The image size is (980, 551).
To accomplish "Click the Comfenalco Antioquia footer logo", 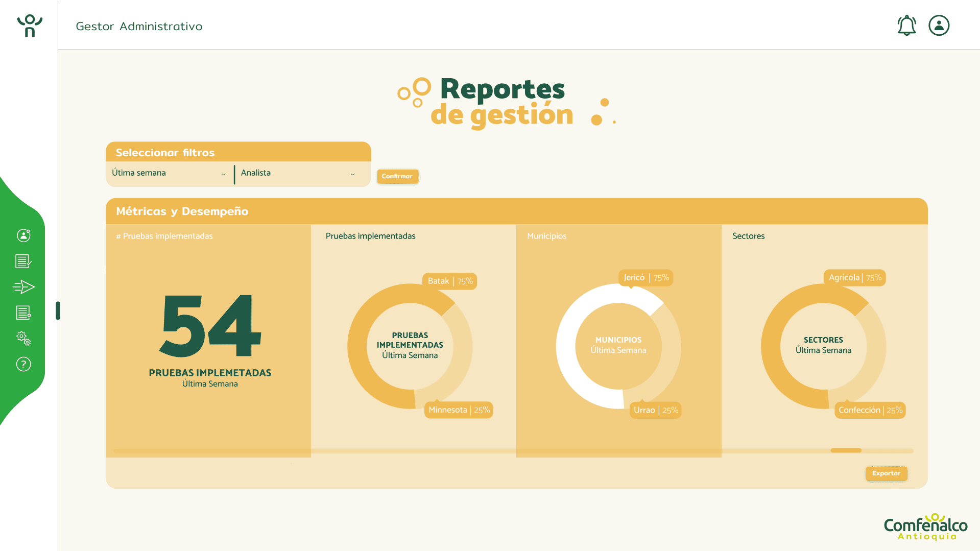I will point(925,526).
